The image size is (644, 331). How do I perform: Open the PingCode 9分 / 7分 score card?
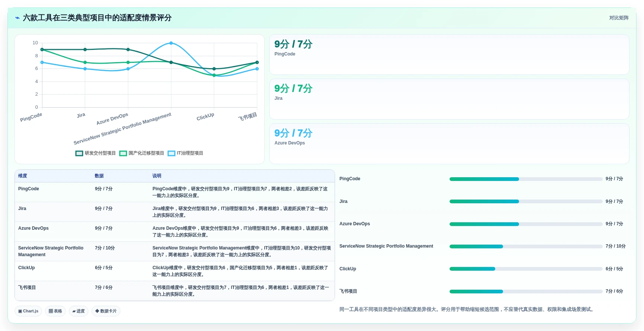click(449, 55)
